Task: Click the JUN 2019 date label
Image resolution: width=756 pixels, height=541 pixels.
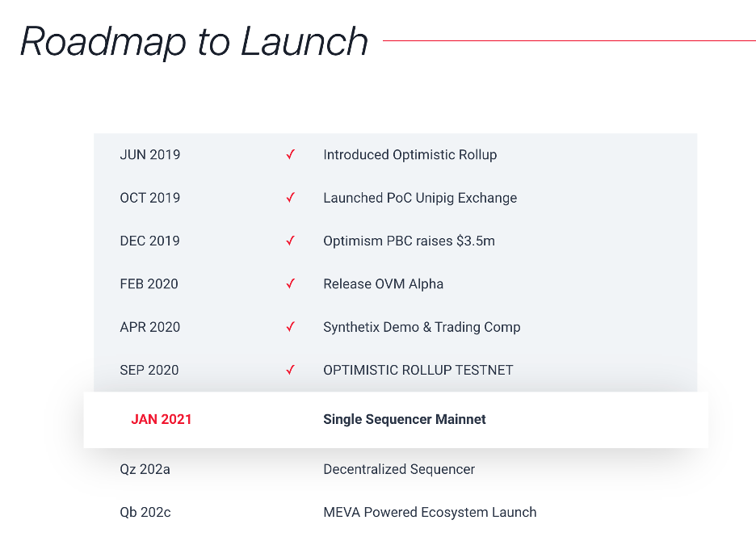Action: point(150,155)
